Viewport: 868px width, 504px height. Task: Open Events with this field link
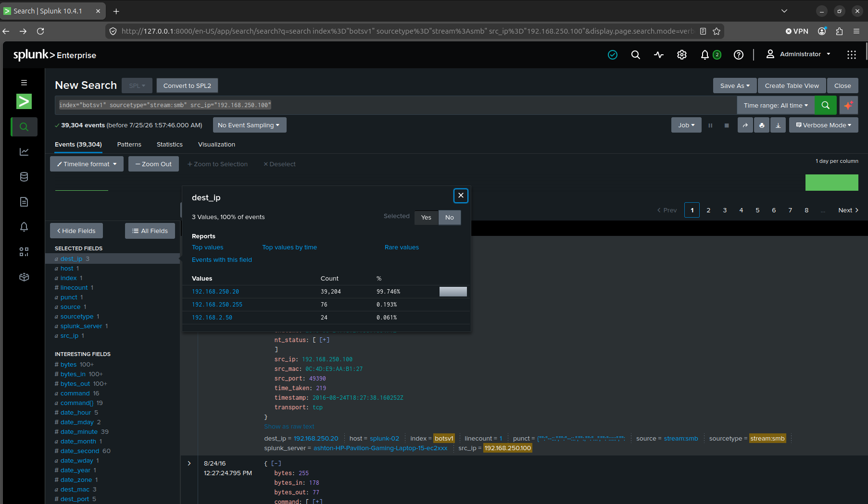pos(222,260)
